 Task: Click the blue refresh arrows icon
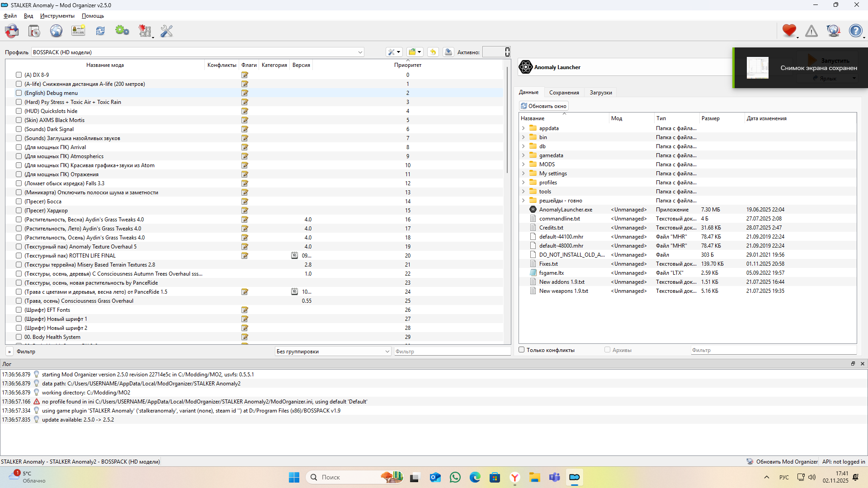click(100, 31)
